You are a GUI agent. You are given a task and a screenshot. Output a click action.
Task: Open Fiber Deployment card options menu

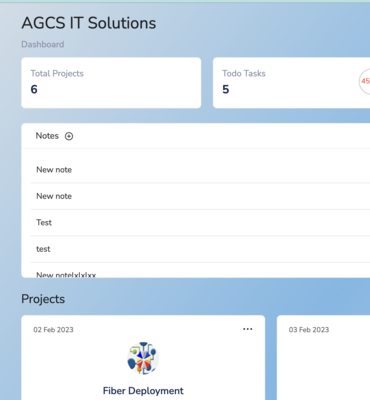click(248, 329)
